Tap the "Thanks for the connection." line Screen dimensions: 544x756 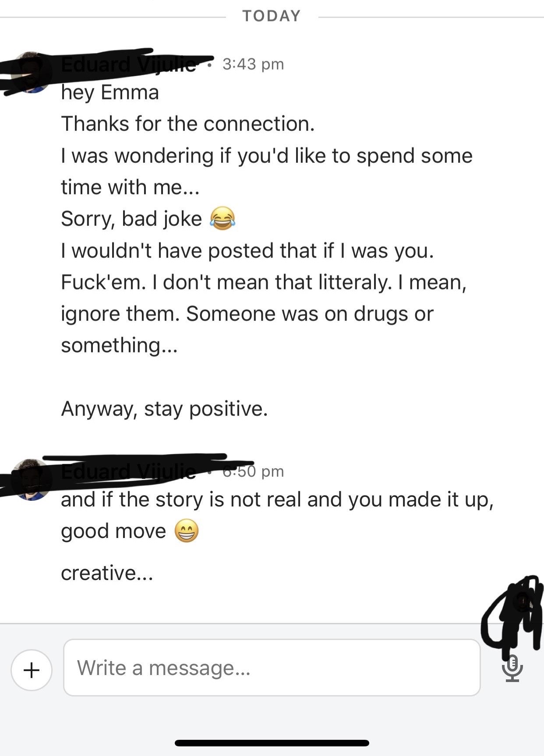point(188,124)
